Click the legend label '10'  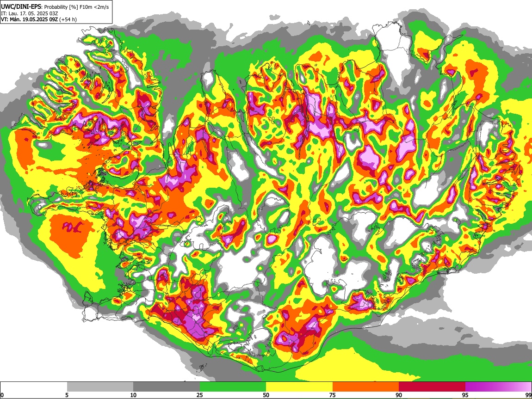point(133,395)
